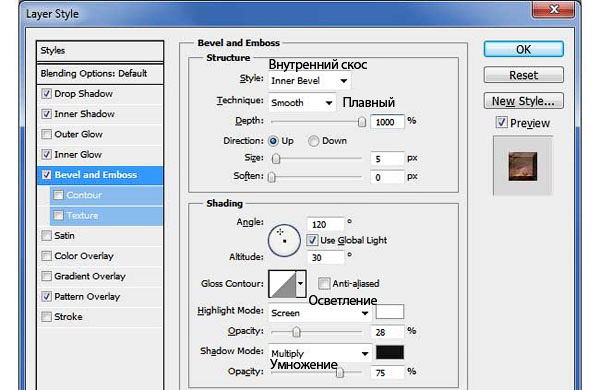Click the highlight Opacity slider handle

[296, 332]
